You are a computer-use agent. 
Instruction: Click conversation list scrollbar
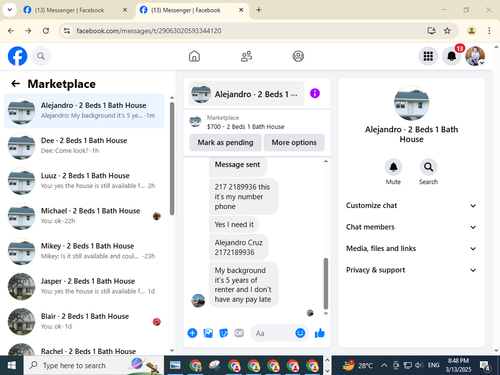coord(172,159)
